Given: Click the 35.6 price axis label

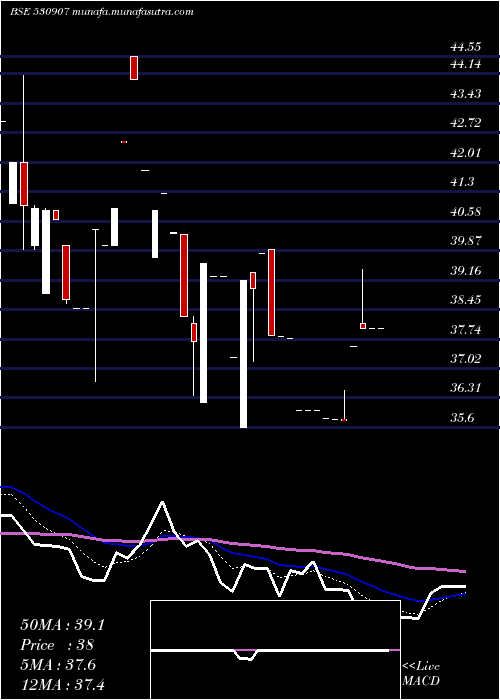Looking at the screenshot, I should point(463,418).
